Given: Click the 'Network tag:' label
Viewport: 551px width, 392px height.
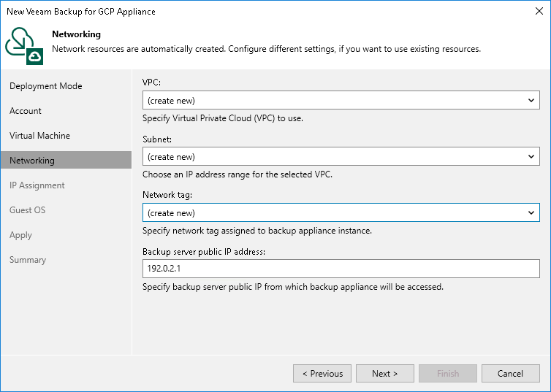Looking at the screenshot, I should pyautogui.click(x=167, y=195).
